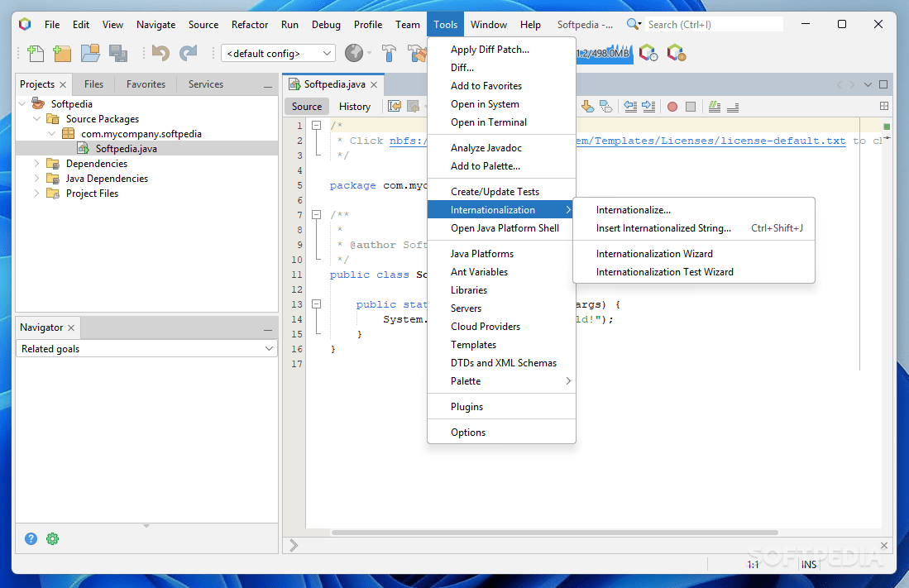The width and height of the screenshot is (909, 588).
Task: Switch to the Favorites tab
Action: (x=146, y=84)
